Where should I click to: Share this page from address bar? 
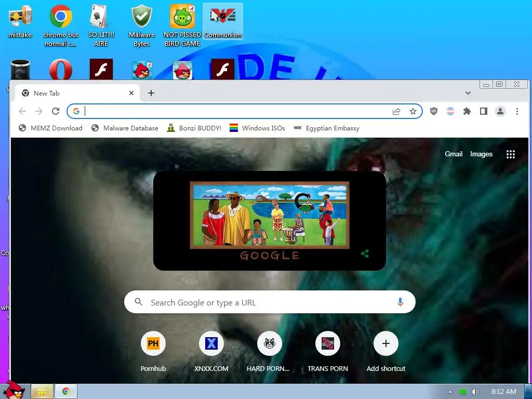396,111
